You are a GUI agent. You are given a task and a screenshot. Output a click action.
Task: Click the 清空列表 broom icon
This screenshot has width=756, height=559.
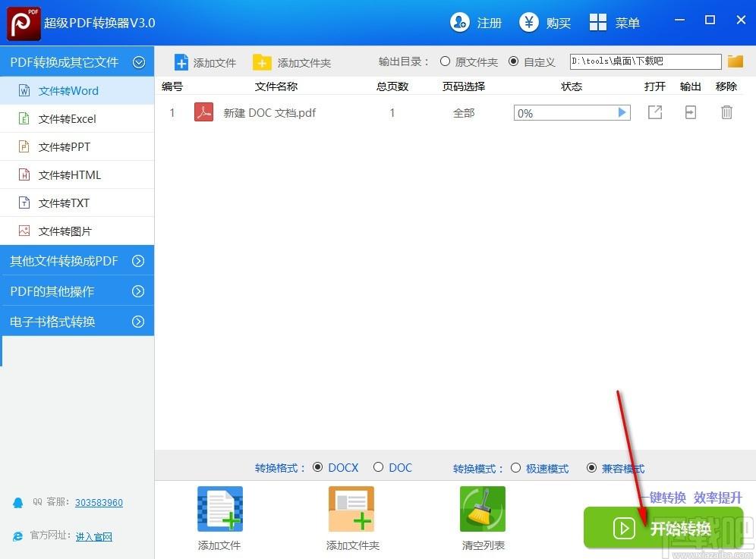point(483,509)
